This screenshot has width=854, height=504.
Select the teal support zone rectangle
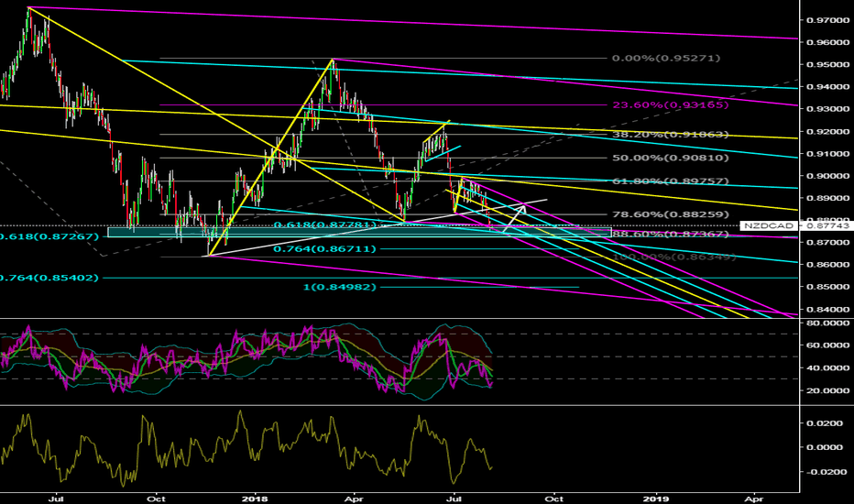coord(359,232)
